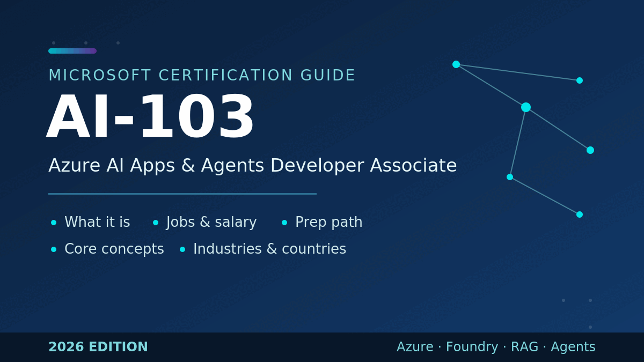Image resolution: width=644 pixels, height=362 pixels.
Task: Click "Azure AI Apps & Agents Developer Associate" subtitle
Action: pyautogui.click(x=253, y=166)
